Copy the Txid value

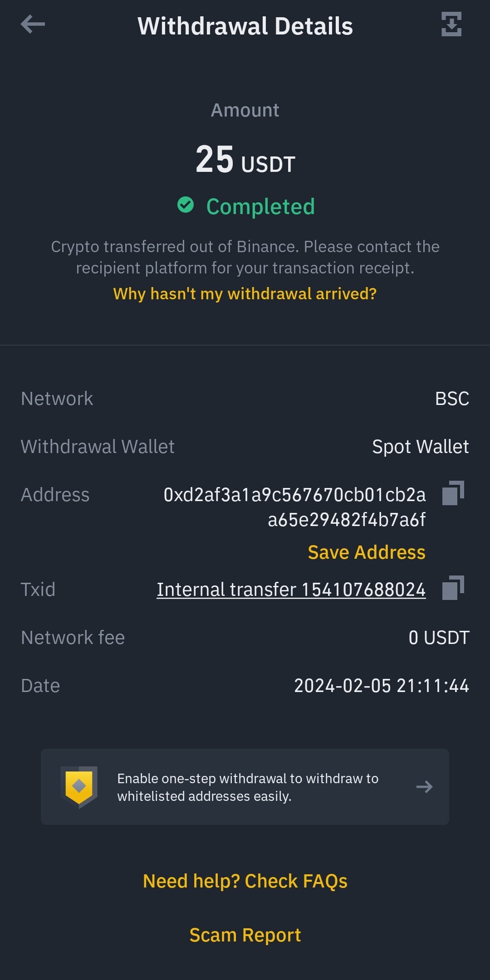453,588
